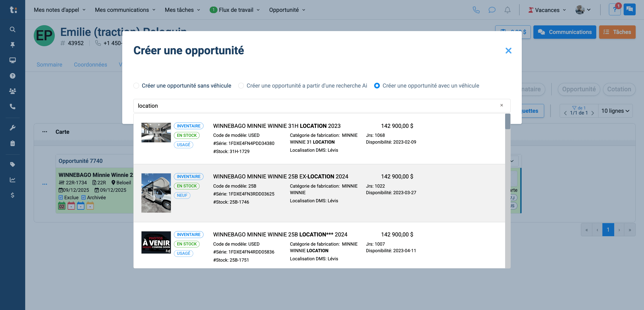Select Créer une opportunité avec un véhicule
The width and height of the screenshot is (644, 310).
tap(377, 86)
